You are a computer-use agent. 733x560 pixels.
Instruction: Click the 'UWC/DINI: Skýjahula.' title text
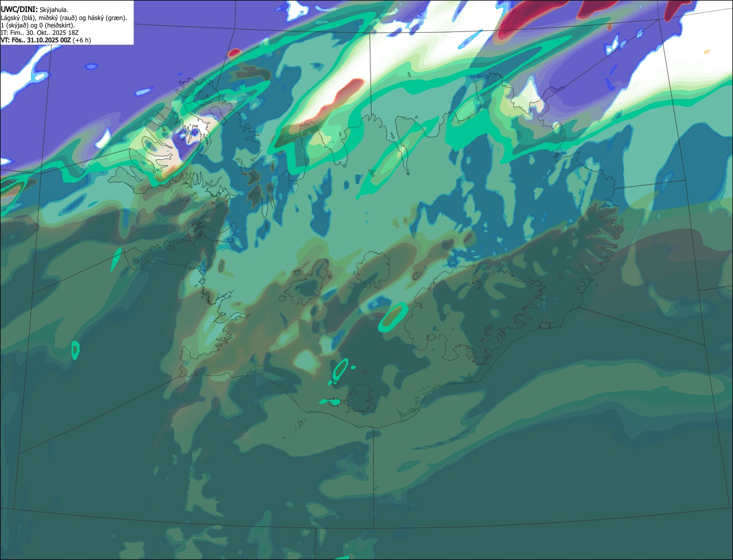(x=34, y=10)
